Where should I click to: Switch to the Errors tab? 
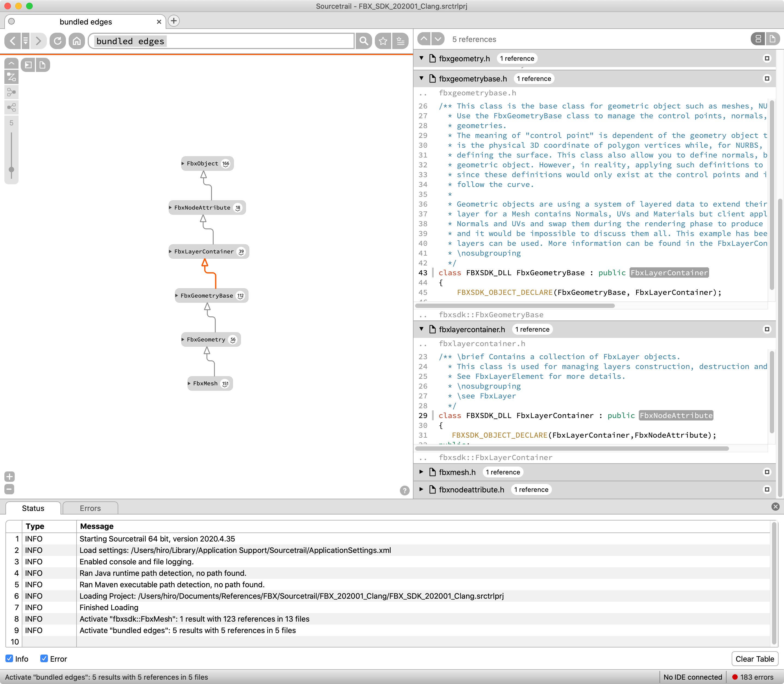[90, 508]
